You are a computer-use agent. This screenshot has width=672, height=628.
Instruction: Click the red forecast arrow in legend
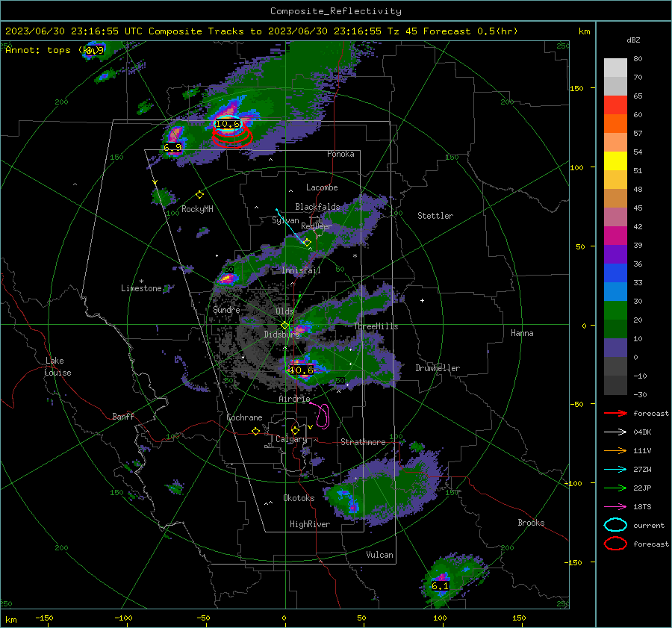615,413
